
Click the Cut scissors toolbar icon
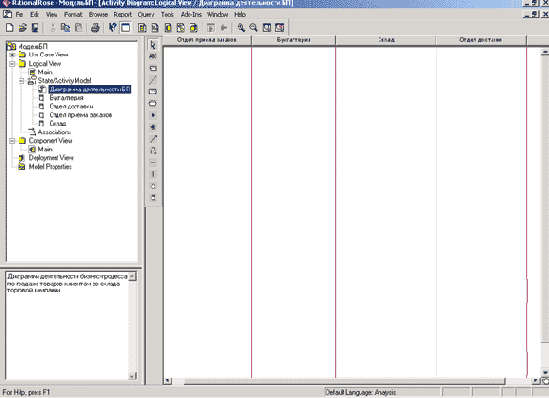pos(53,28)
